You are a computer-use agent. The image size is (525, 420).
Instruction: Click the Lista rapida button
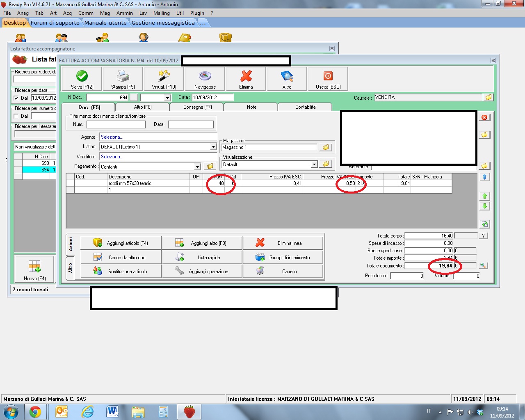pos(202,257)
